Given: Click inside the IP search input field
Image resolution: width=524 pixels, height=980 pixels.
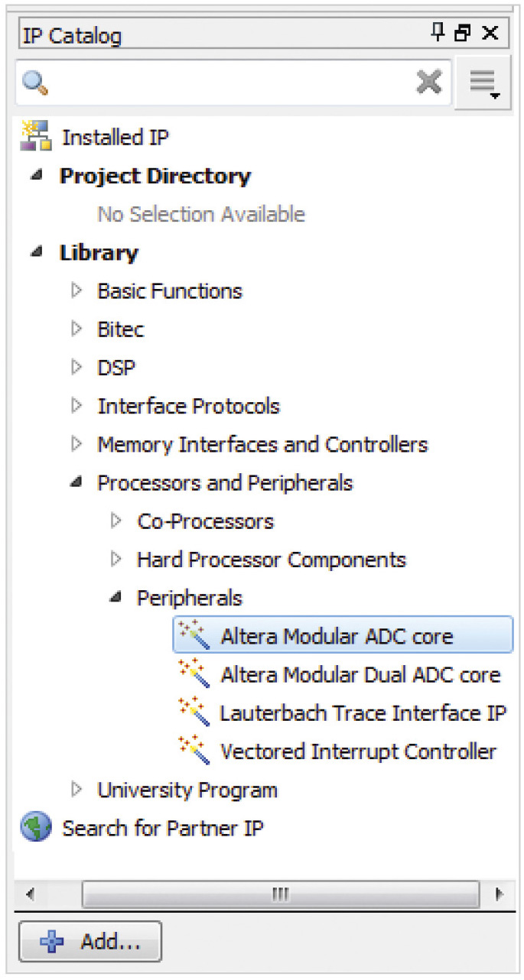Looking at the screenshot, I should click(229, 82).
